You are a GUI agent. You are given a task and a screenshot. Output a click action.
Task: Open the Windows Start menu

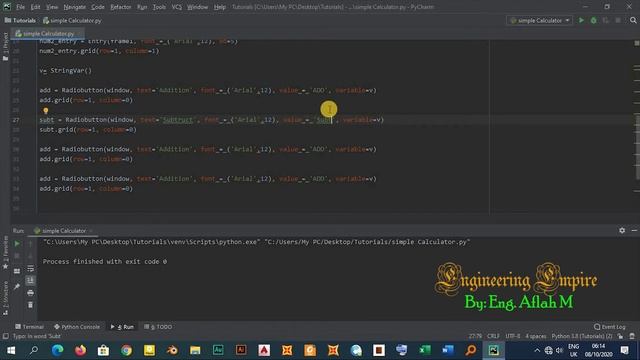[x=11, y=350]
